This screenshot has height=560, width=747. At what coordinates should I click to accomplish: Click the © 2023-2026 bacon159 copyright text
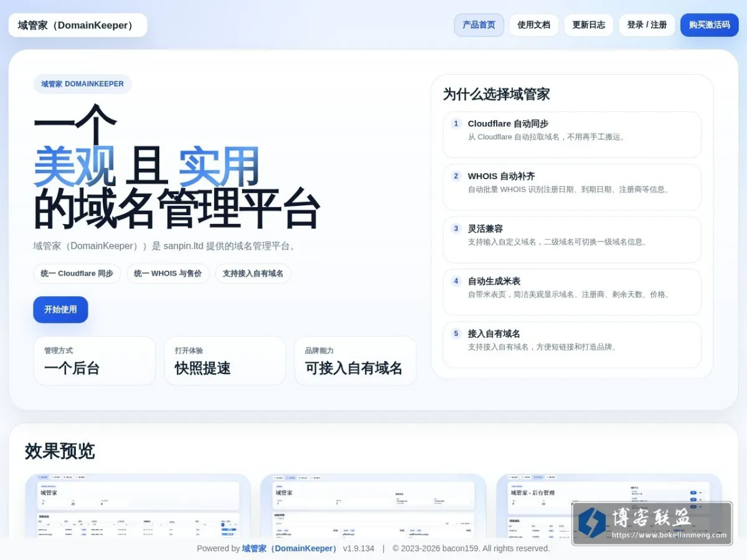[471, 549]
